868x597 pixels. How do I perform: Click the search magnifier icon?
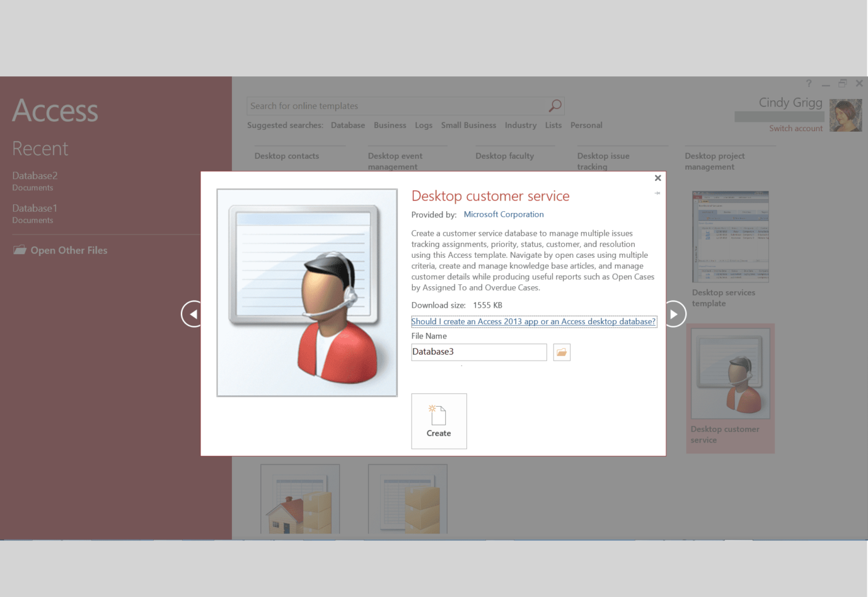coord(555,105)
